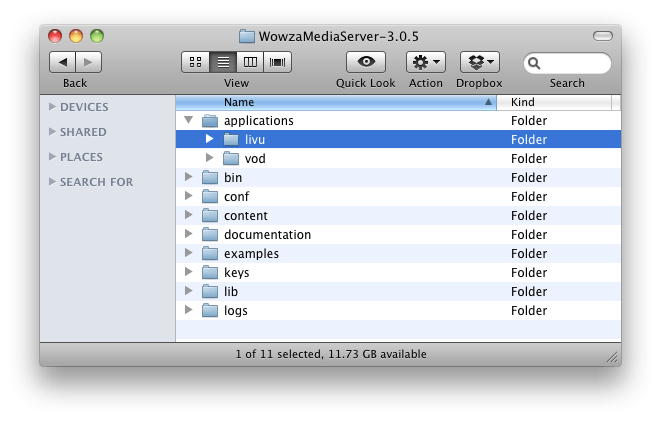The width and height of the screenshot is (661, 421).
Task: Switch to Cover Flow view
Action: 277,62
